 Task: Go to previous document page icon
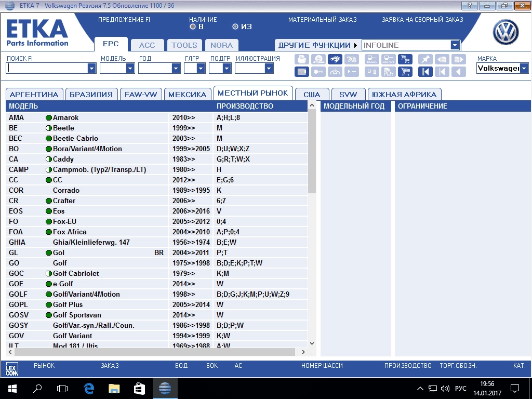tap(442, 59)
